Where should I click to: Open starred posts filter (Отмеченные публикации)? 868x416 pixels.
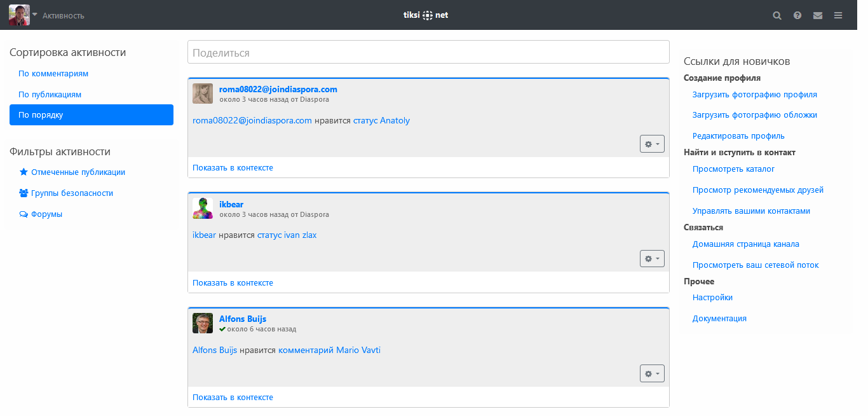[x=78, y=172]
